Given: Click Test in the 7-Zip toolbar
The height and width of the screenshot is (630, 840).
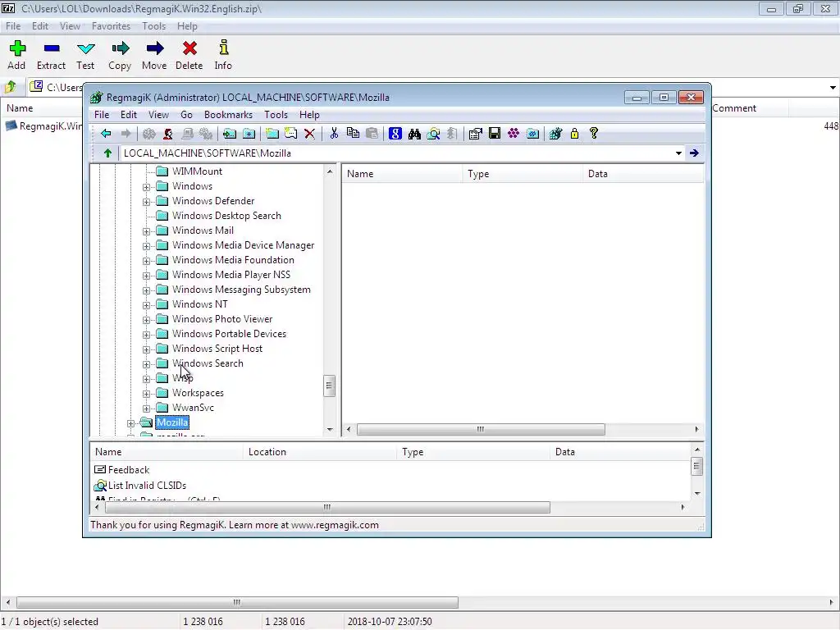Looking at the screenshot, I should (85, 55).
